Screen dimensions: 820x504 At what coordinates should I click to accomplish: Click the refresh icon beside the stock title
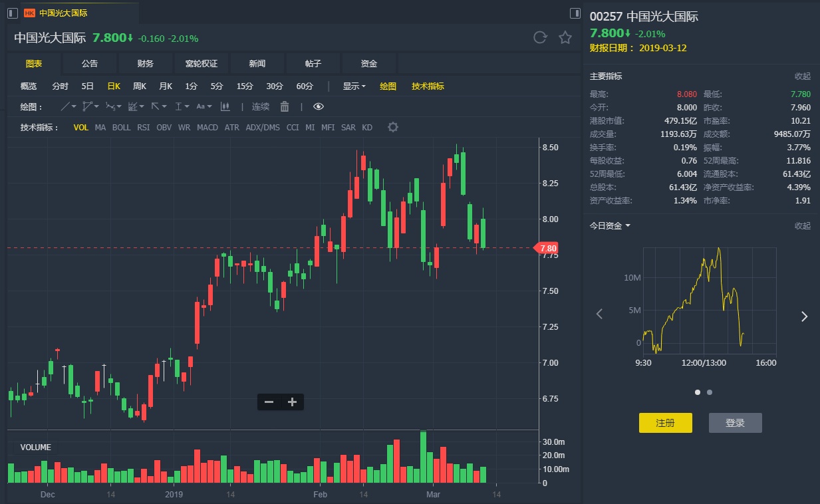click(540, 37)
